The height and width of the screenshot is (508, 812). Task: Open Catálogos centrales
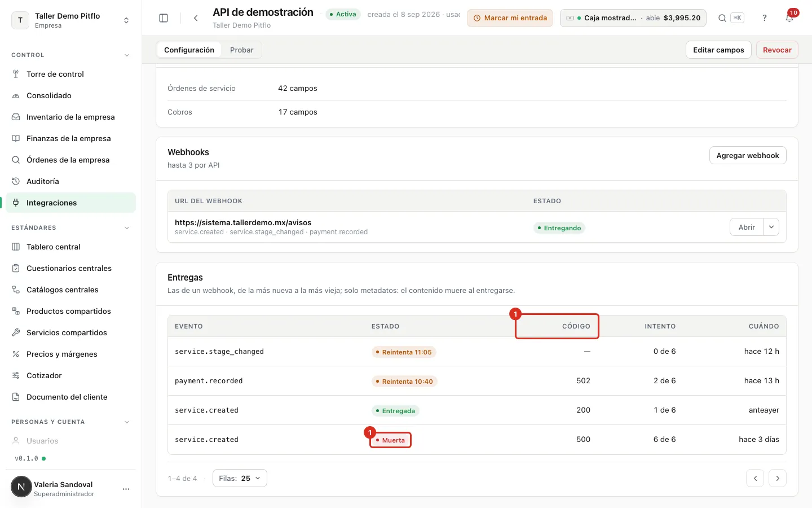point(70,290)
